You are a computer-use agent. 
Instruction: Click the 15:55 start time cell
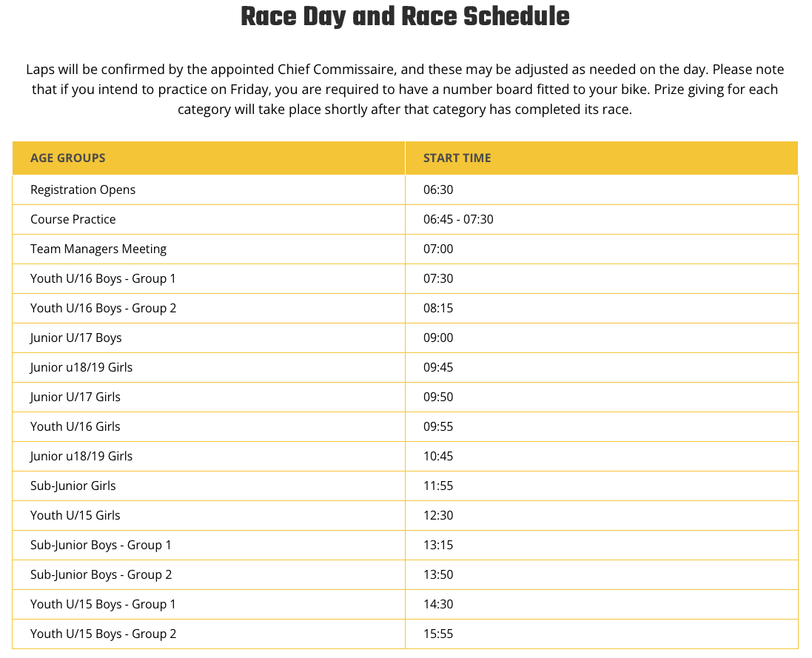click(438, 634)
